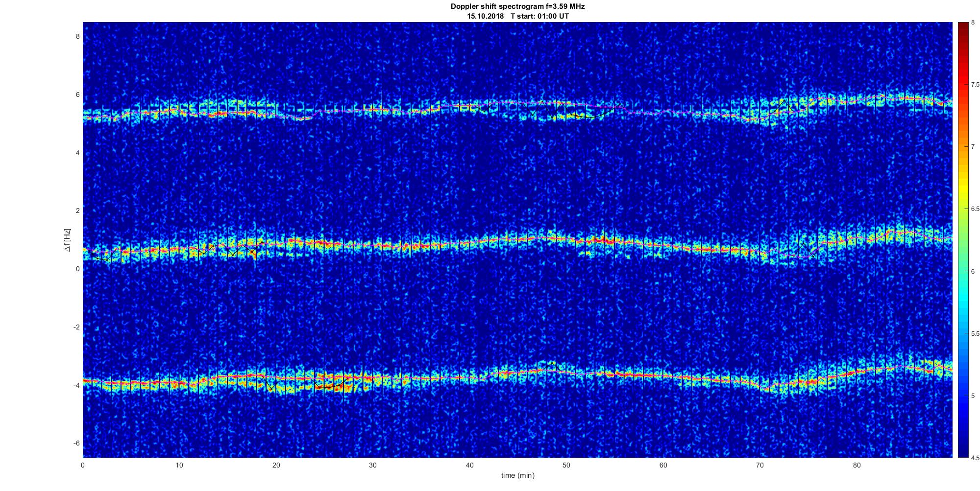Click the x-axis tick label 20
The width and height of the screenshot is (980, 491).
click(276, 465)
